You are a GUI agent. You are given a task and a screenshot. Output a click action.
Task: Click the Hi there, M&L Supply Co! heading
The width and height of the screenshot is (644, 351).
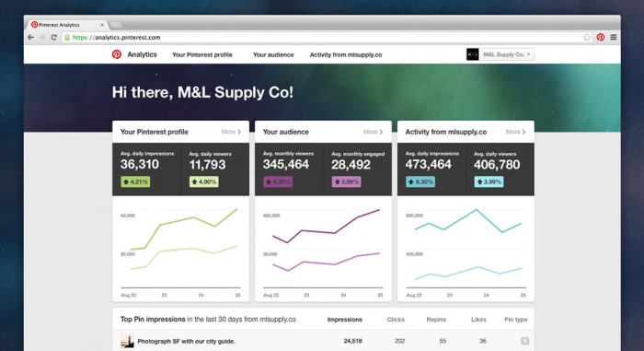tap(203, 92)
